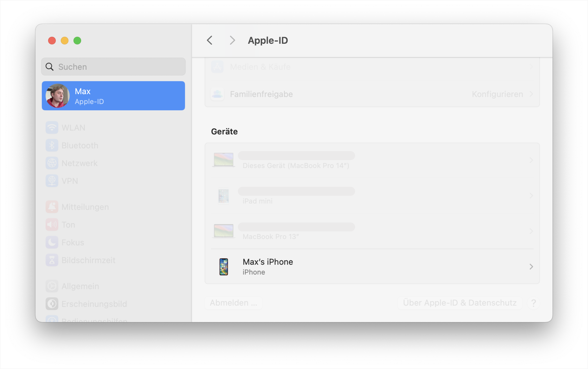
Task: Open Bluetooth sidebar entry
Action: [x=113, y=146]
